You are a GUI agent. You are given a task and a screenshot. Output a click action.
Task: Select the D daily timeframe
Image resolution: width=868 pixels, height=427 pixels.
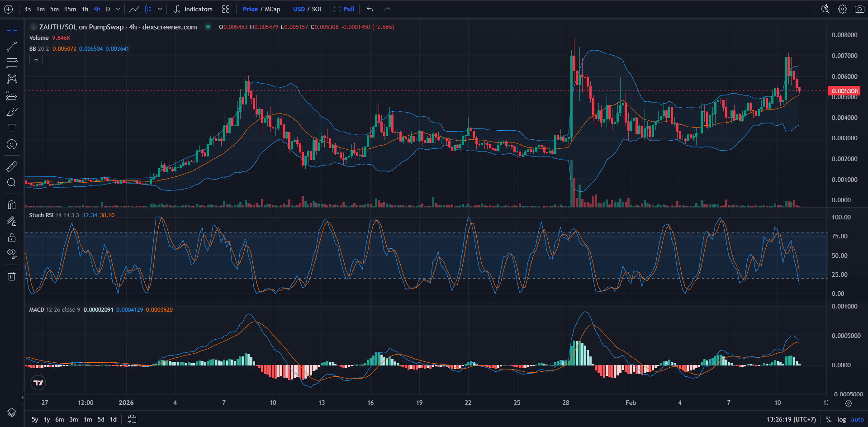tap(108, 9)
